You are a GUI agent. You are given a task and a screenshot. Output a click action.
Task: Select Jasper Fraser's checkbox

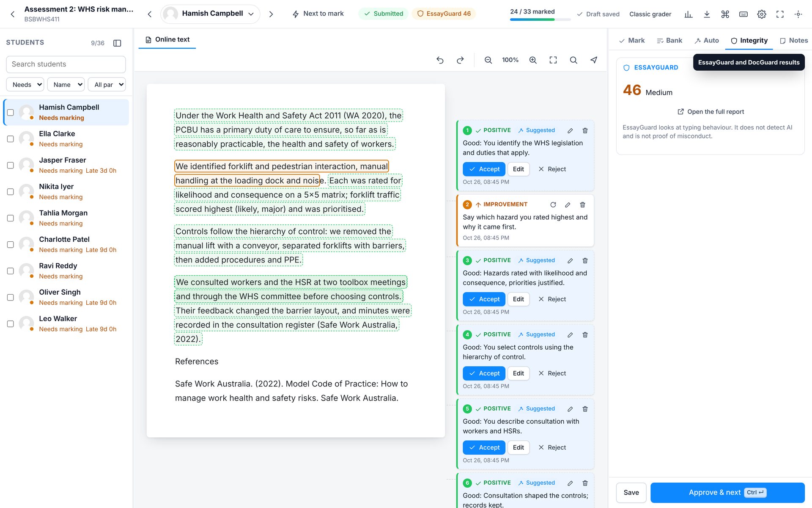pyautogui.click(x=11, y=165)
